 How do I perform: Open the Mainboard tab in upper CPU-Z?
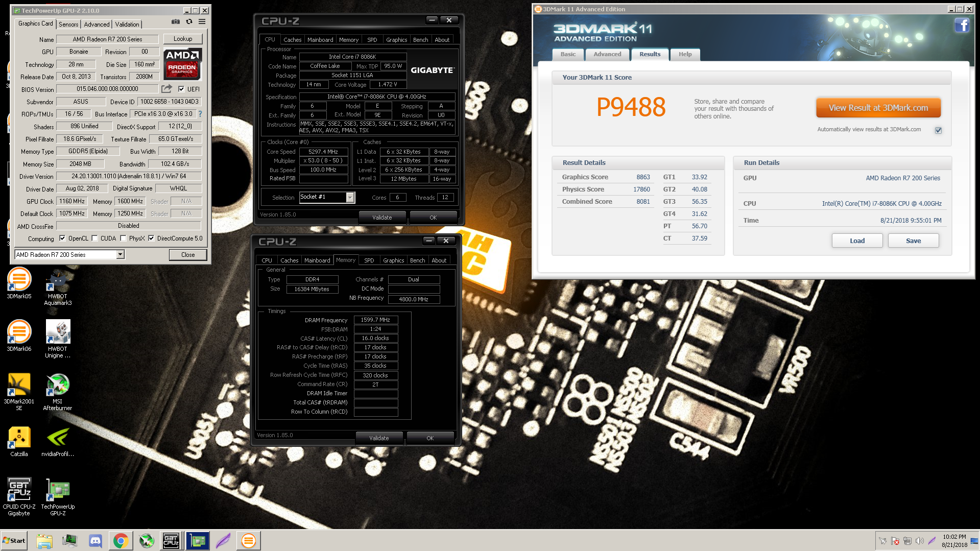[320, 40]
